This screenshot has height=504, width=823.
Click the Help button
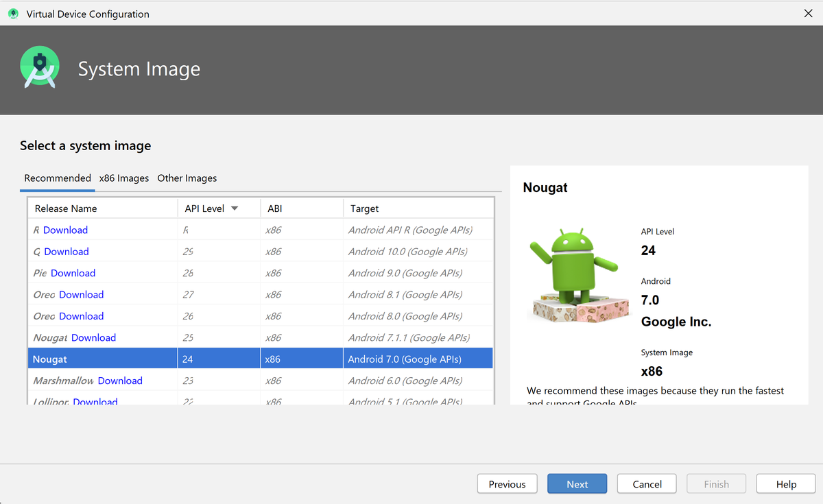785,483
